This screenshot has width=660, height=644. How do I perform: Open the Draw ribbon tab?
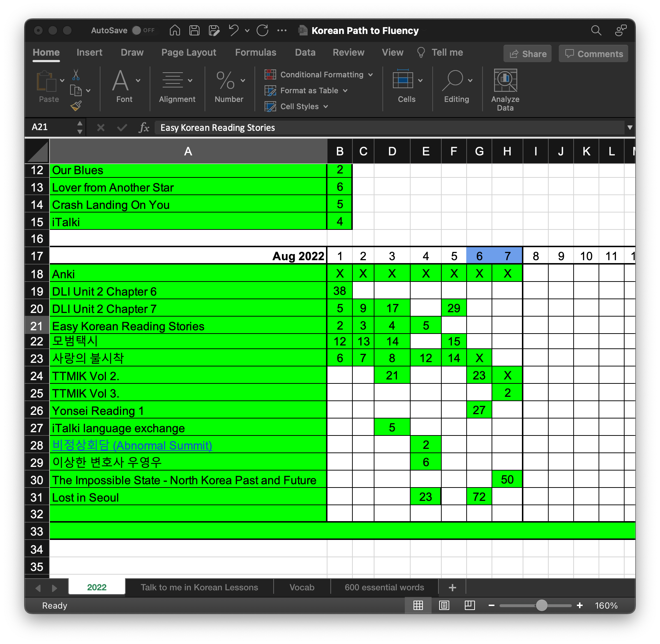(x=132, y=52)
